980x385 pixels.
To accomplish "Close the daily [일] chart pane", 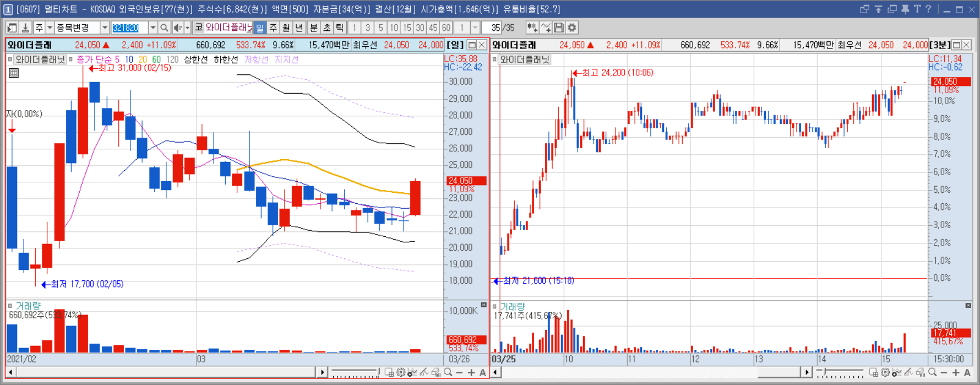I will pyautogui.click(x=482, y=45).
